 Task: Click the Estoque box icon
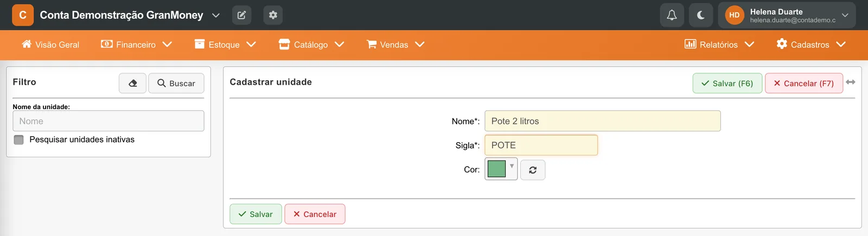200,44
